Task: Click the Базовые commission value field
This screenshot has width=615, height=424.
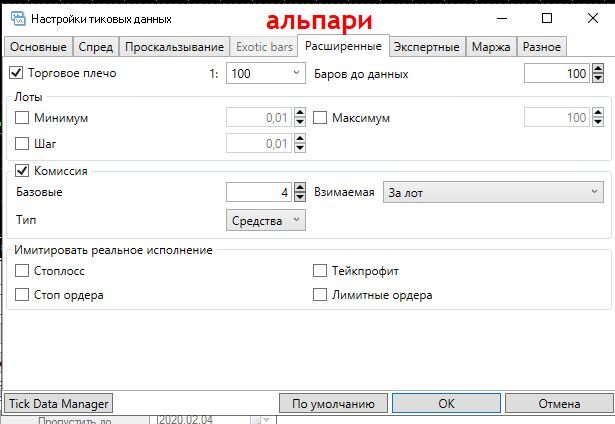Action: click(x=258, y=192)
